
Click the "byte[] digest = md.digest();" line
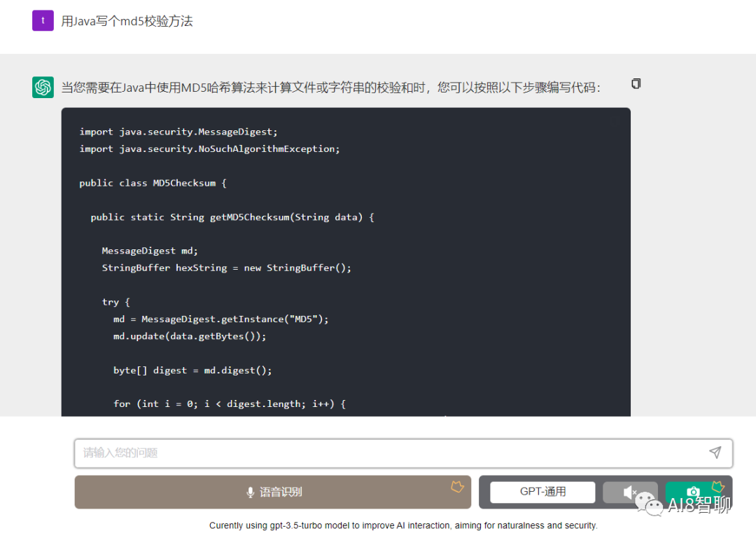point(192,370)
